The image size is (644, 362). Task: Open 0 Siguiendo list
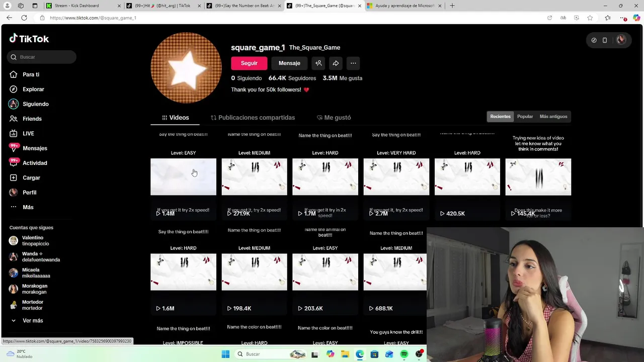(247, 78)
